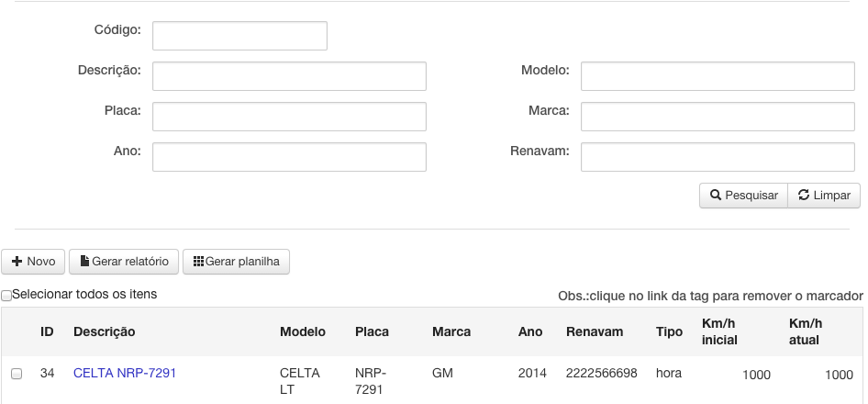Screen dimensions: 868x404
Task: Click the grid icon on Gerar planilha
Action: tap(199, 261)
